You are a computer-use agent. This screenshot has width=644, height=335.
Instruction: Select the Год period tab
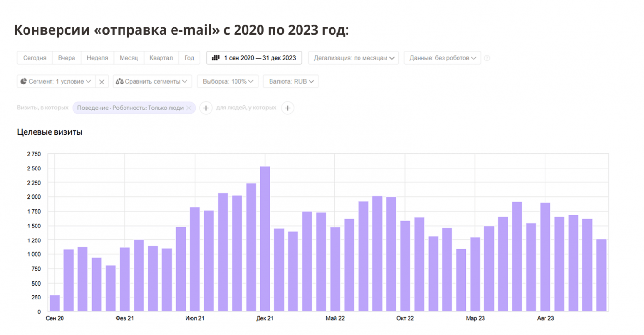(x=189, y=58)
